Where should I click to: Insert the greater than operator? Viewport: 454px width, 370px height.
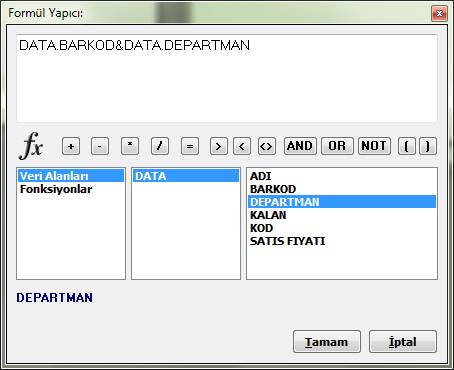point(219,146)
